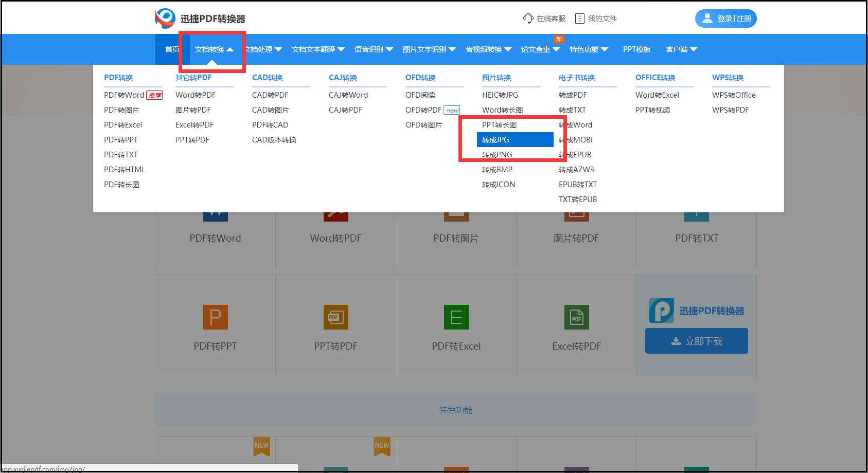Click the Excel转PDF green file icon

(x=576, y=317)
